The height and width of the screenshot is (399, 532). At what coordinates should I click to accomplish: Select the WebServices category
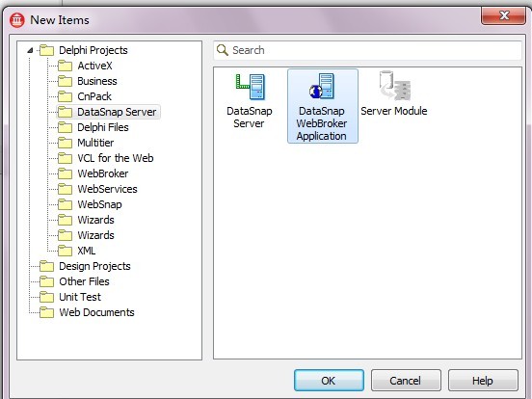107,189
